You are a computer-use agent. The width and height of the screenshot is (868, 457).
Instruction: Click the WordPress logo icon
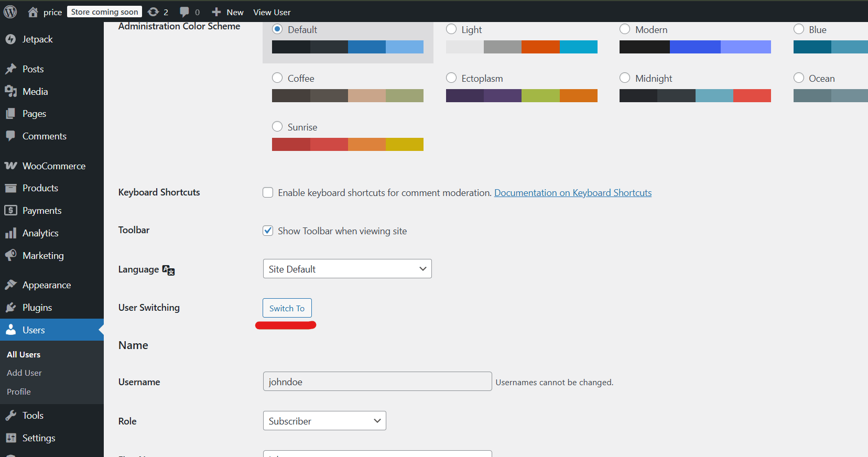[x=10, y=12]
